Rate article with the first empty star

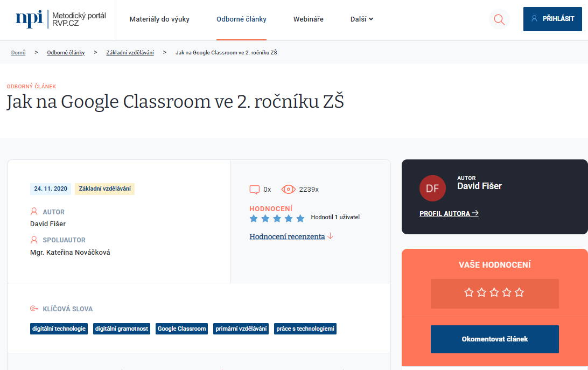coord(469,292)
